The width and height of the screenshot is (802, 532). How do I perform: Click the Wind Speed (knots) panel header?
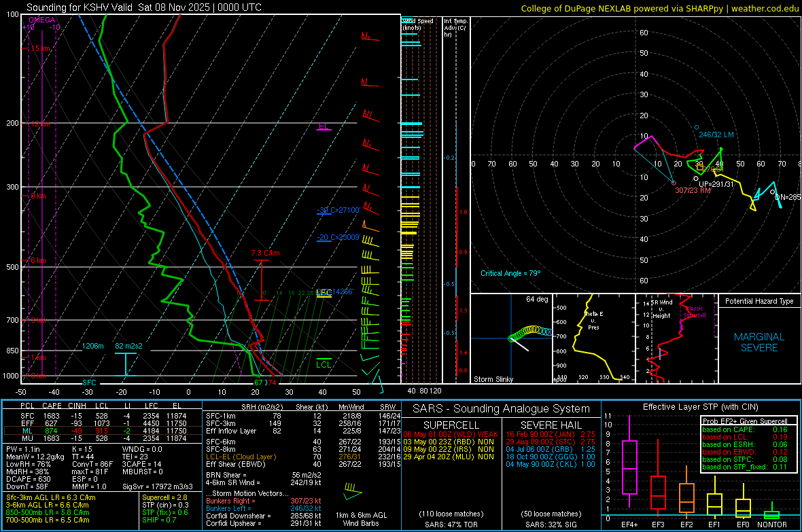click(417, 24)
